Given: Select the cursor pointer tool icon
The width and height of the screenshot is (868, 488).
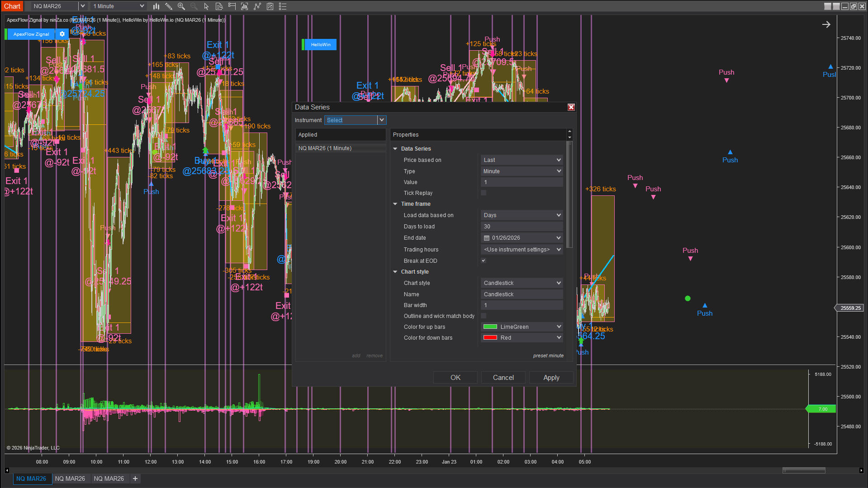Looking at the screenshot, I should 206,6.
